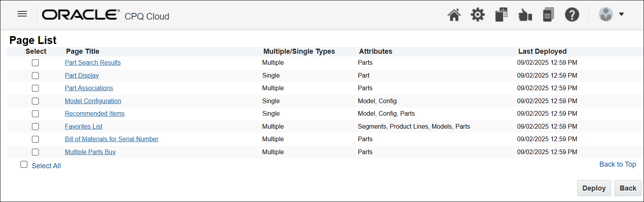Viewport: 644px width, 202px height.
Task: Click deployment date in Multiple Parts Buy row
Action: [x=547, y=152]
